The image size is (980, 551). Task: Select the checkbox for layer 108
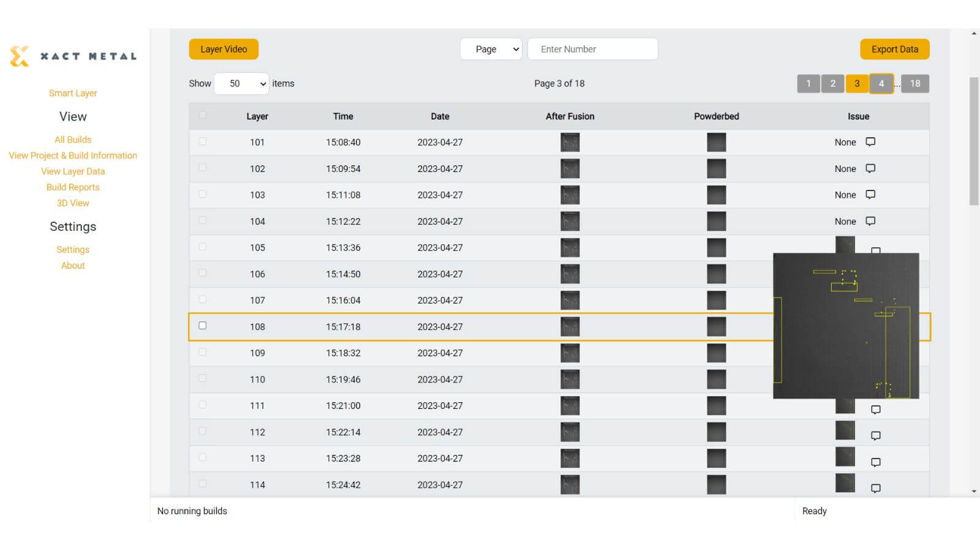tap(203, 326)
